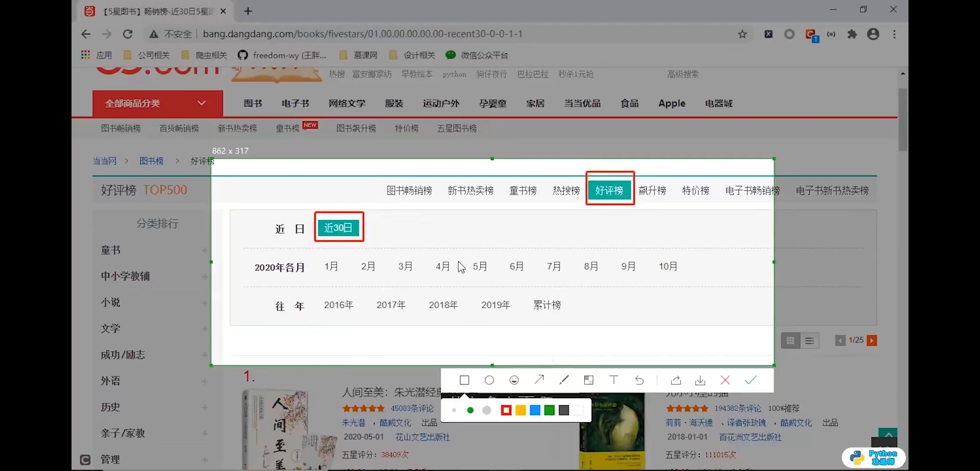Open the 图书畅销榜 ranking tab
Image resolution: width=980 pixels, height=471 pixels.
point(409,190)
